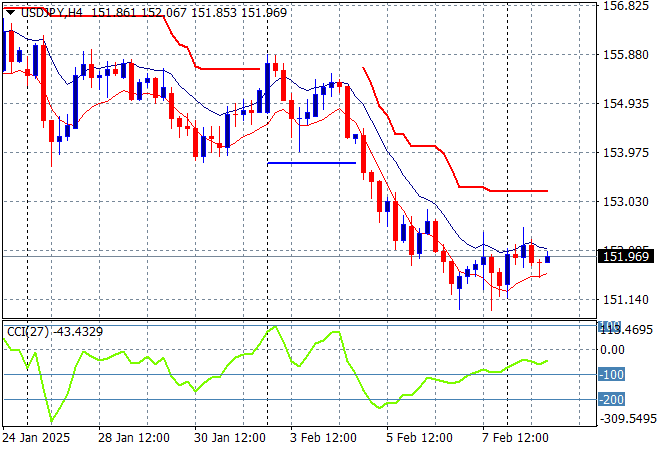Click the green CCI line's lowest trough
The width and height of the screenshot is (660, 450).
51,421
